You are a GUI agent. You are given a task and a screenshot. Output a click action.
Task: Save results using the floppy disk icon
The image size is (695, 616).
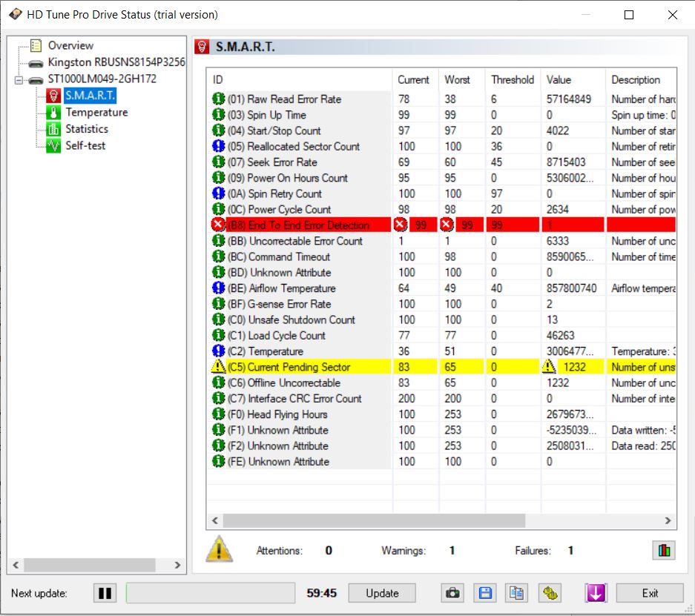click(x=485, y=593)
